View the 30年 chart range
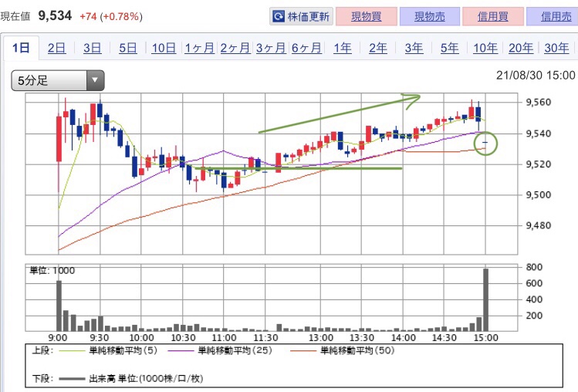 click(x=556, y=48)
